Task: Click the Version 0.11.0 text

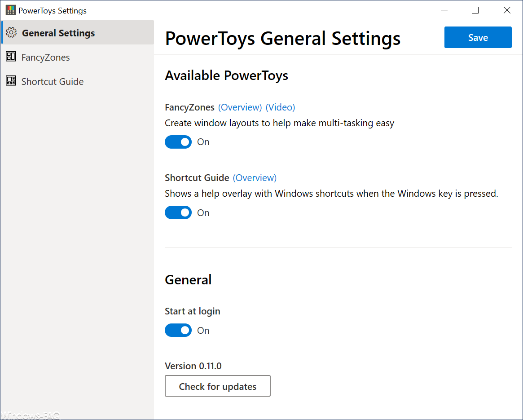Action: 193,366
